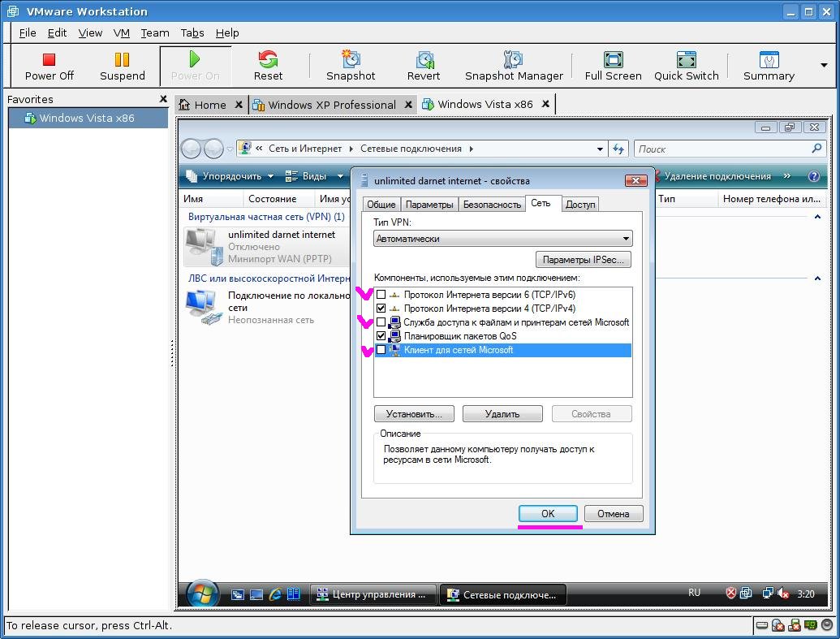
Task: Click the Отмена button
Action: click(614, 514)
